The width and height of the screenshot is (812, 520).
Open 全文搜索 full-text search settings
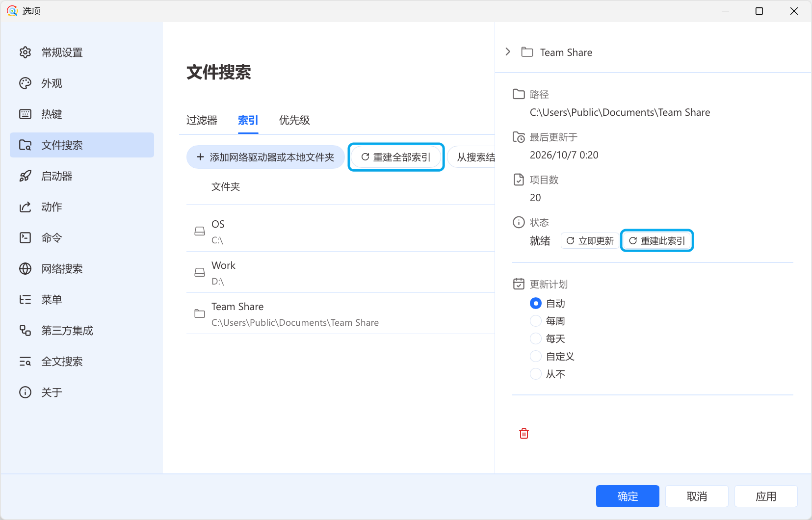82,362
